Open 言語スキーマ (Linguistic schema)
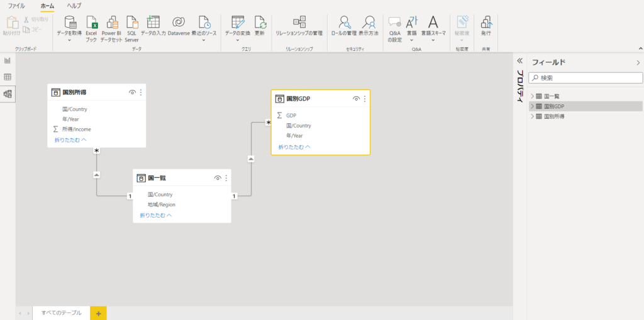Image resolution: width=644 pixels, height=320 pixels. (433, 22)
